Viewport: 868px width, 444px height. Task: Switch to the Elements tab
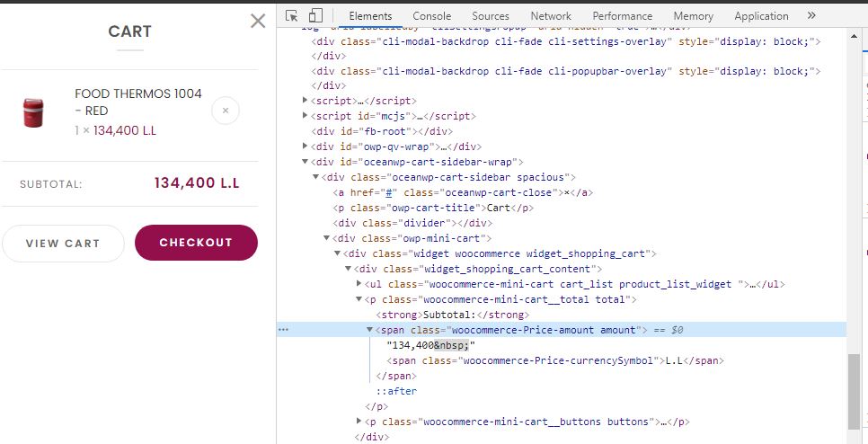(370, 16)
